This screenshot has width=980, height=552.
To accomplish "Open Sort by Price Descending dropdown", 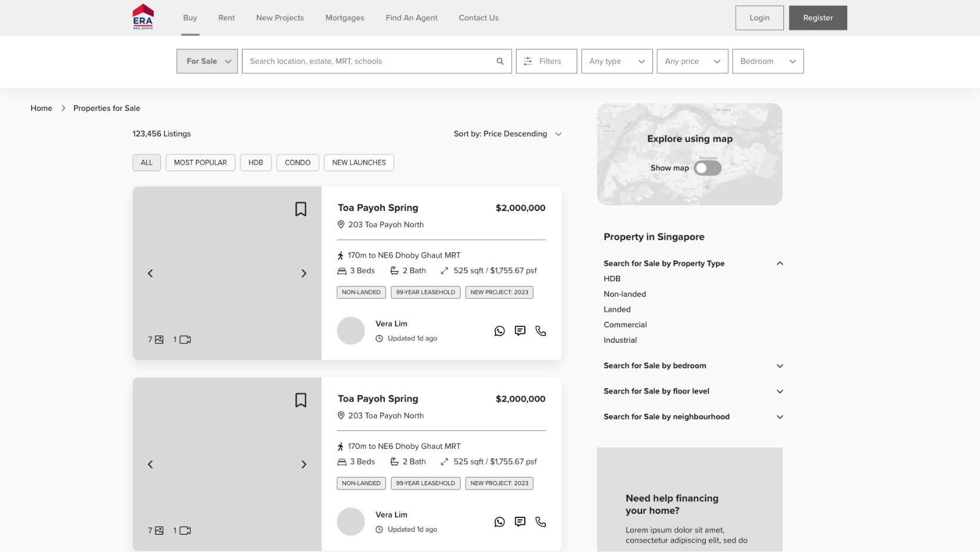I will pos(508,134).
